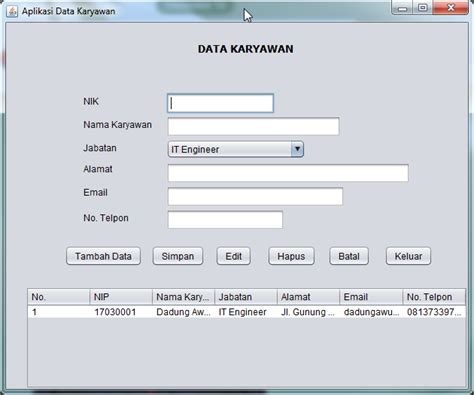The height and width of the screenshot is (395, 474).
Task: Click the No. Telpon text field
Action: (225, 220)
